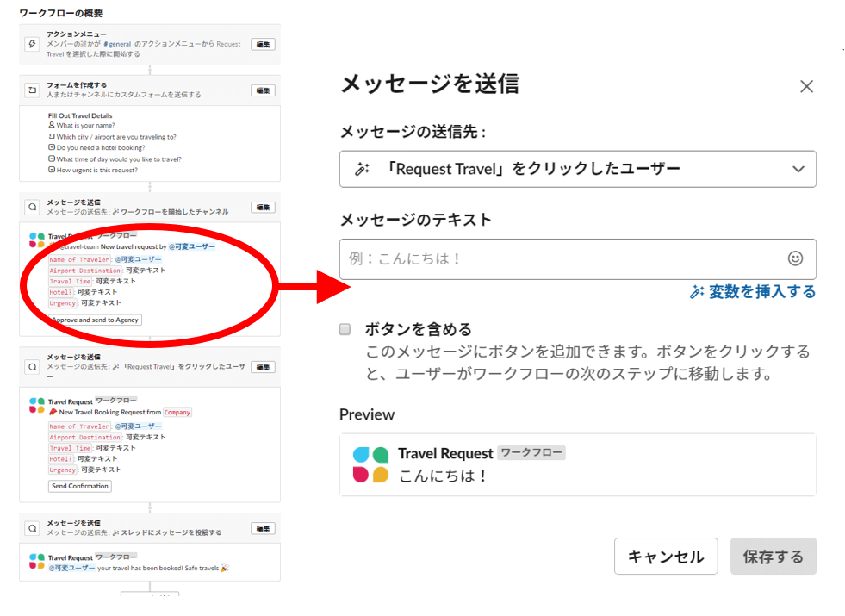Open the emoji picker in message text field
The image size is (845, 616).
[795, 258]
